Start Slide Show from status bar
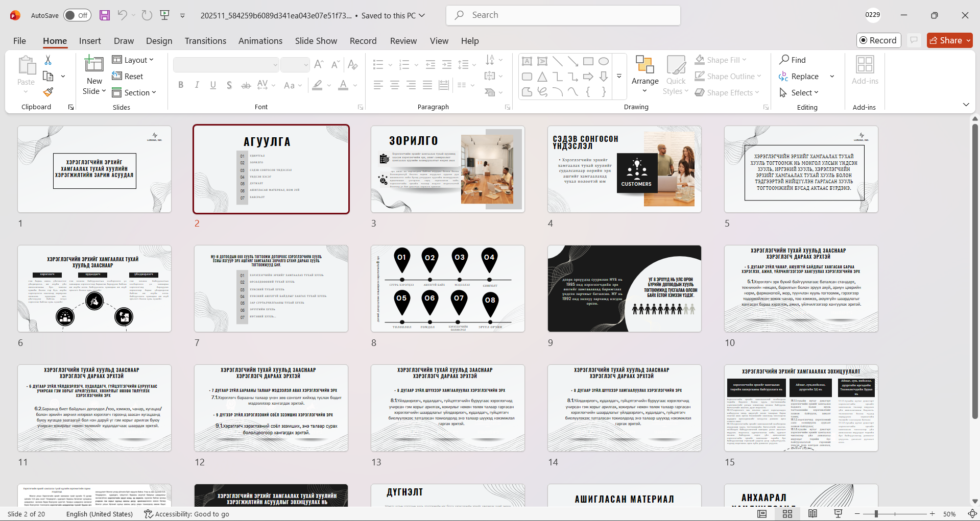980x521 pixels. 838,513
